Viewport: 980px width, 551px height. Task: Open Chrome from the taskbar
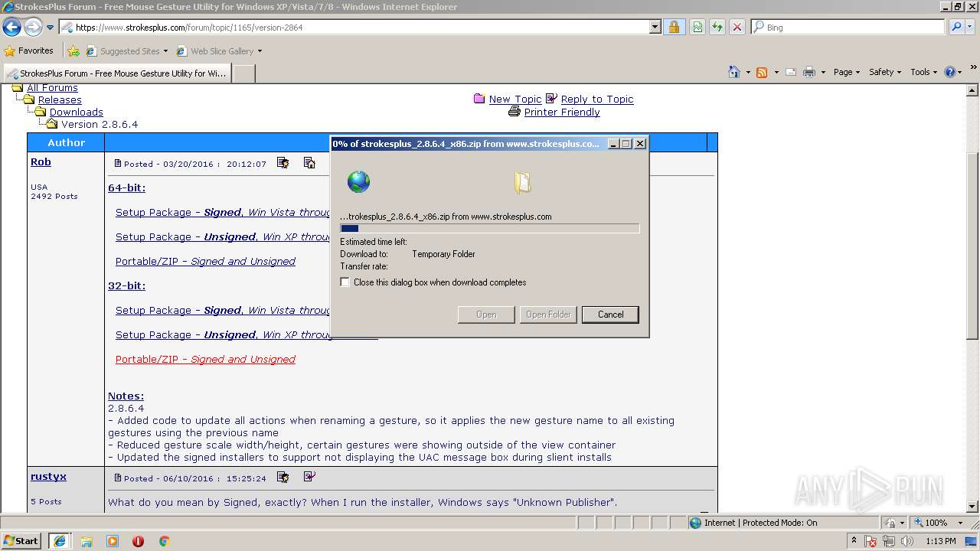[x=164, y=541]
